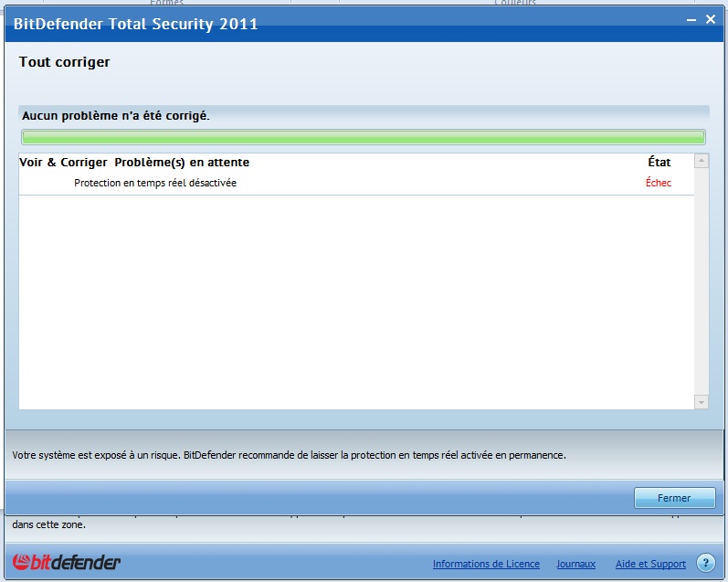728x582 pixels.
Task: Open Informations de Licence link
Action: pos(486,564)
